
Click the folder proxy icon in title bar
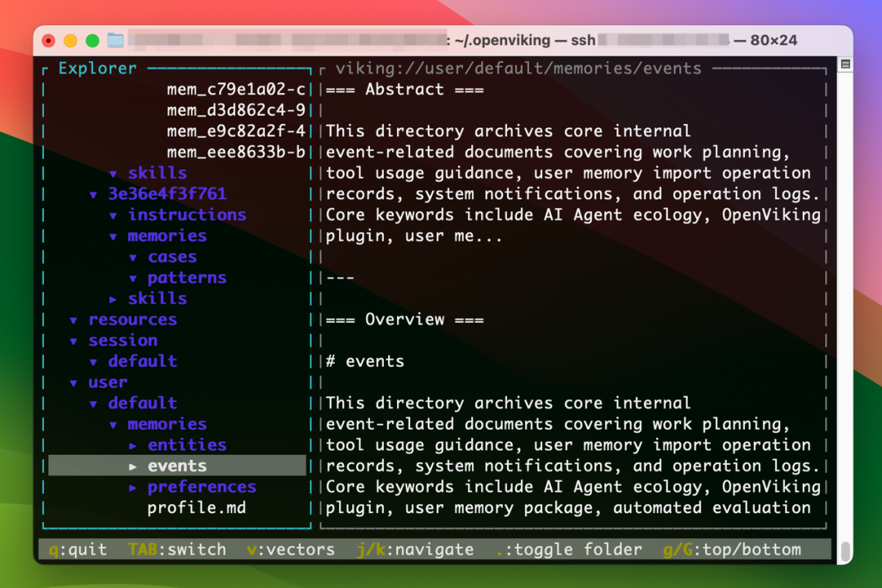click(115, 40)
